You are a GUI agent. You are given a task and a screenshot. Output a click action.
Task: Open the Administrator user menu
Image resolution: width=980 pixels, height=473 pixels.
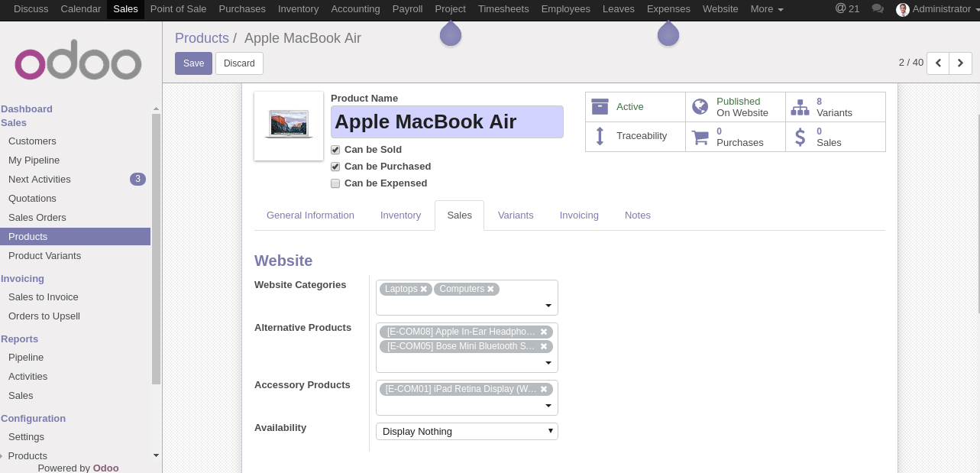click(x=937, y=9)
